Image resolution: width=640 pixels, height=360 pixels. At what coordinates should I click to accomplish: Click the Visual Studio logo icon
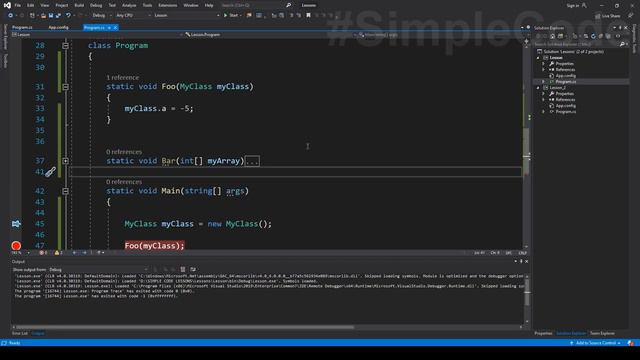click(7, 5)
